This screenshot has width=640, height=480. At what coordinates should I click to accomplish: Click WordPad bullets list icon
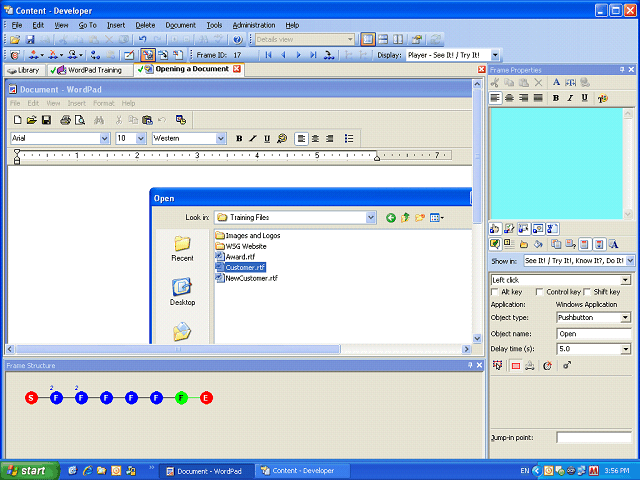tap(349, 138)
